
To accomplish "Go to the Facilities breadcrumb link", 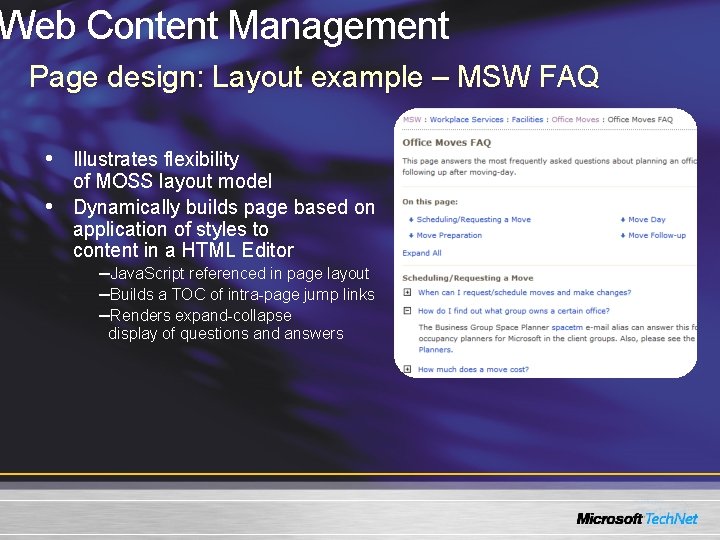I will [x=527, y=119].
